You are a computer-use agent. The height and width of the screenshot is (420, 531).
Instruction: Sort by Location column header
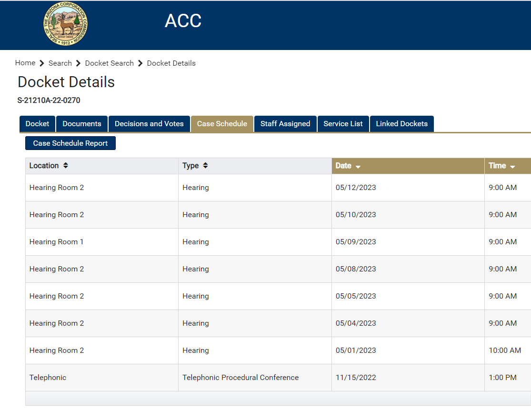[x=101, y=166]
